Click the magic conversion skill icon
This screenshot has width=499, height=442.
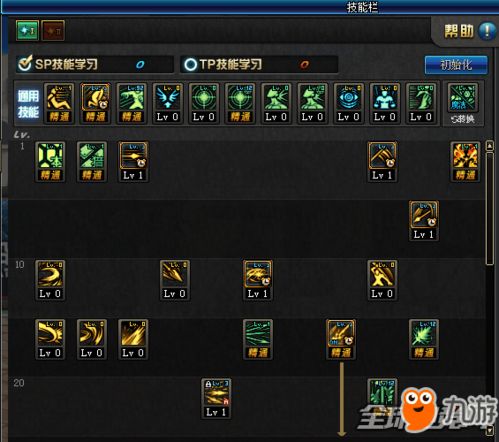pyautogui.click(x=463, y=104)
